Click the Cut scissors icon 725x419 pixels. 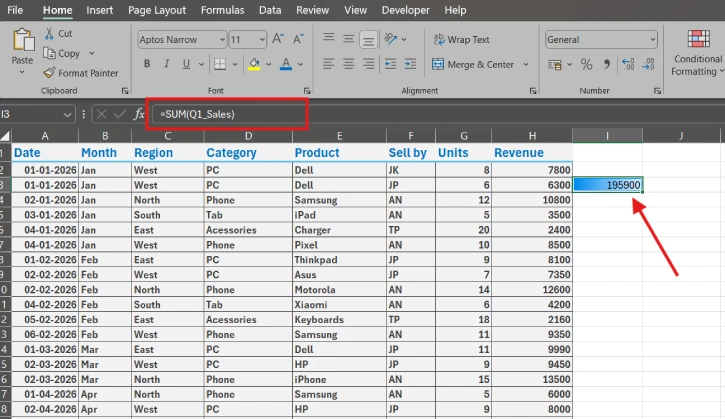pos(49,33)
